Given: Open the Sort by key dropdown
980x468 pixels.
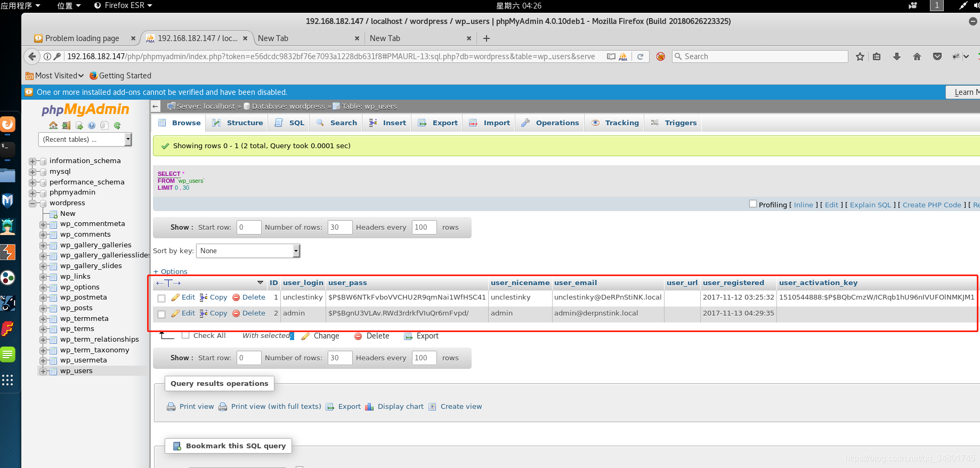Looking at the screenshot, I should click(x=248, y=251).
